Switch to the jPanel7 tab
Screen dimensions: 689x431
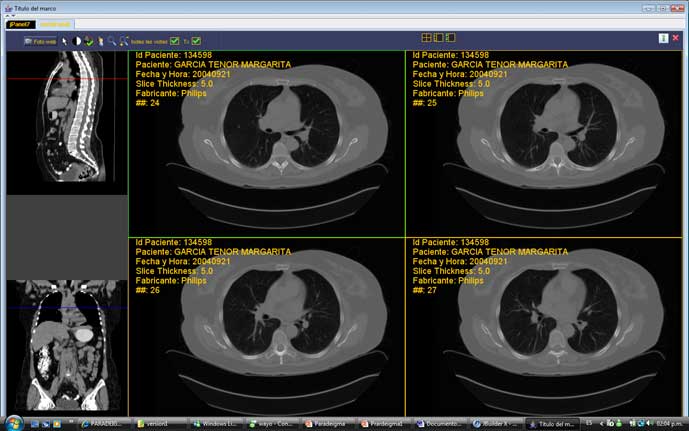tap(20, 23)
